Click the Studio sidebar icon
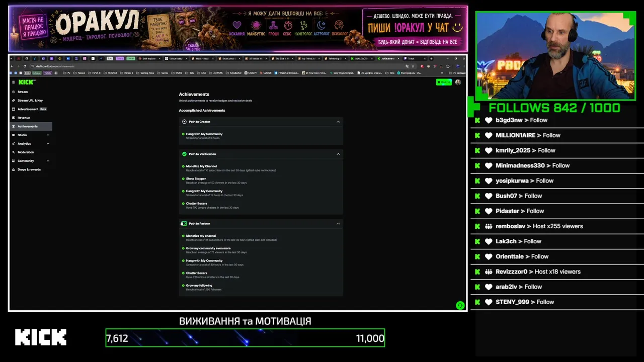Image resolution: width=644 pixels, height=362 pixels. [13, 135]
